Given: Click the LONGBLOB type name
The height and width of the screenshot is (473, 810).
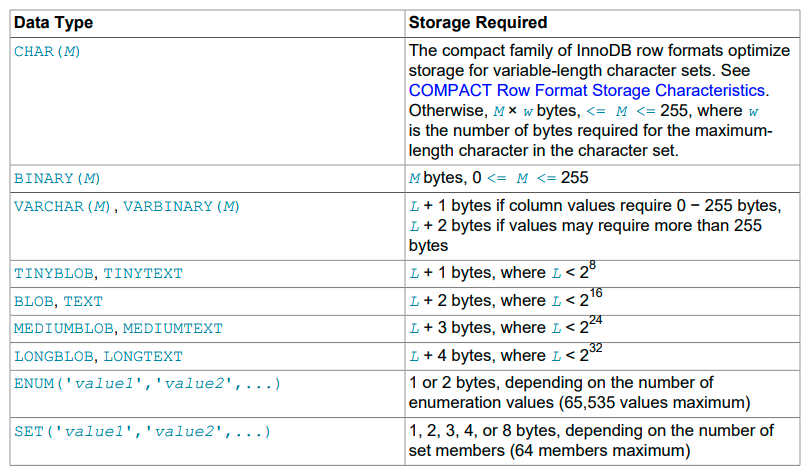Looking at the screenshot, I should [54, 356].
